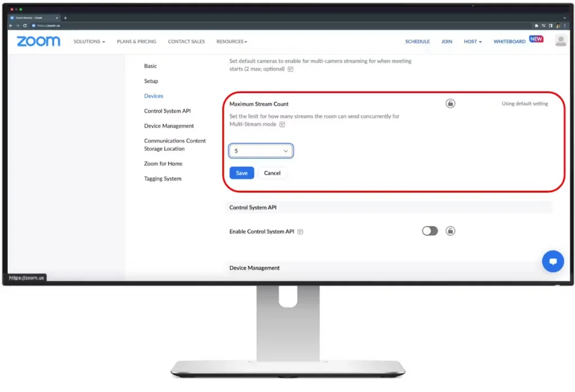Toggle Enable Control System API switch
This screenshot has height=392, width=575.
[x=430, y=231]
